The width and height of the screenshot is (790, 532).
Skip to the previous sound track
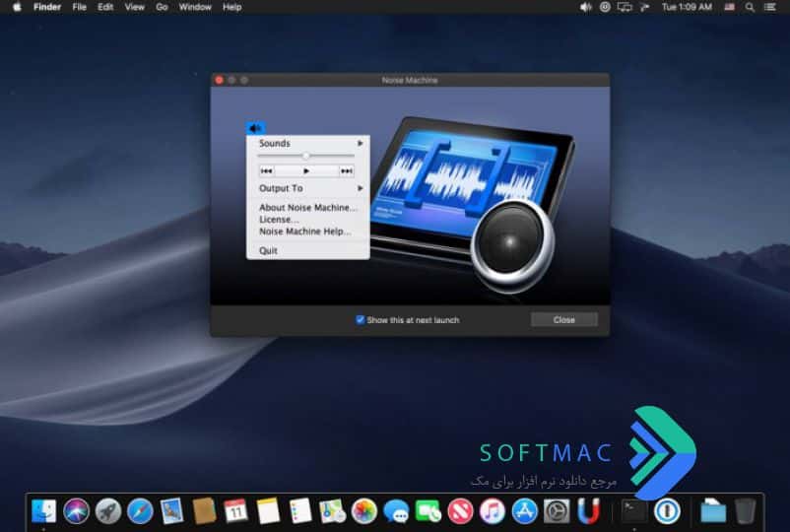267,171
